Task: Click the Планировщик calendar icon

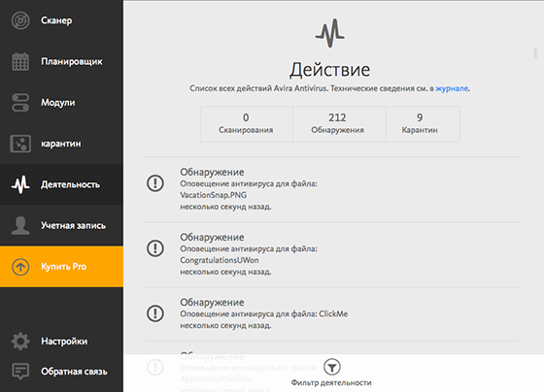Action: 20,62
